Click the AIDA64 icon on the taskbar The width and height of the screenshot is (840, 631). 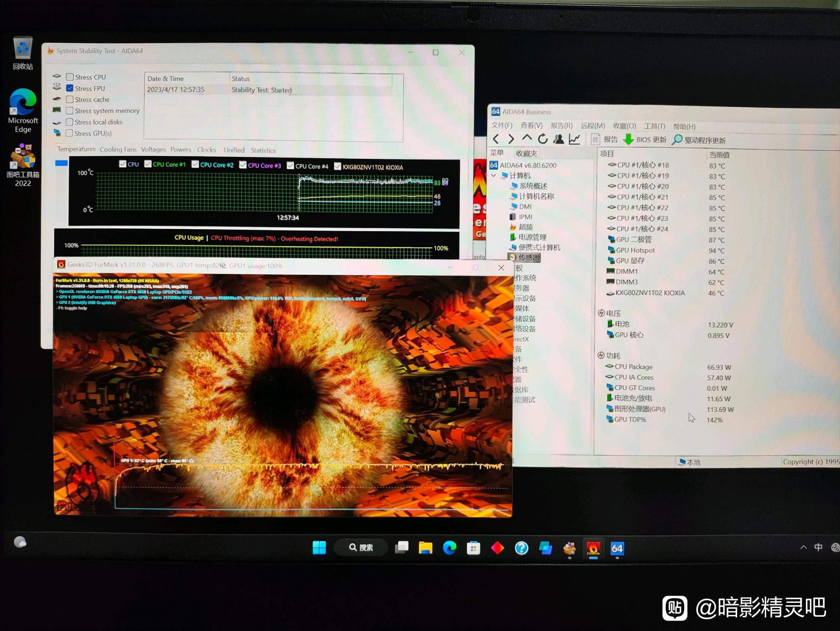617,548
